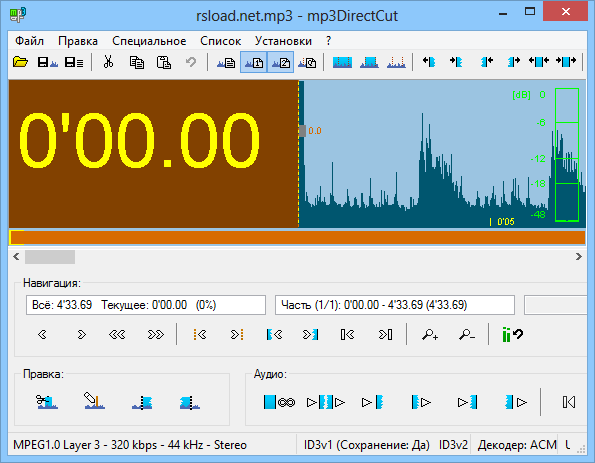The height and width of the screenshot is (463, 595).
Task: Click the second selection-edge arrow icon in toolbar
Action: coord(456,61)
